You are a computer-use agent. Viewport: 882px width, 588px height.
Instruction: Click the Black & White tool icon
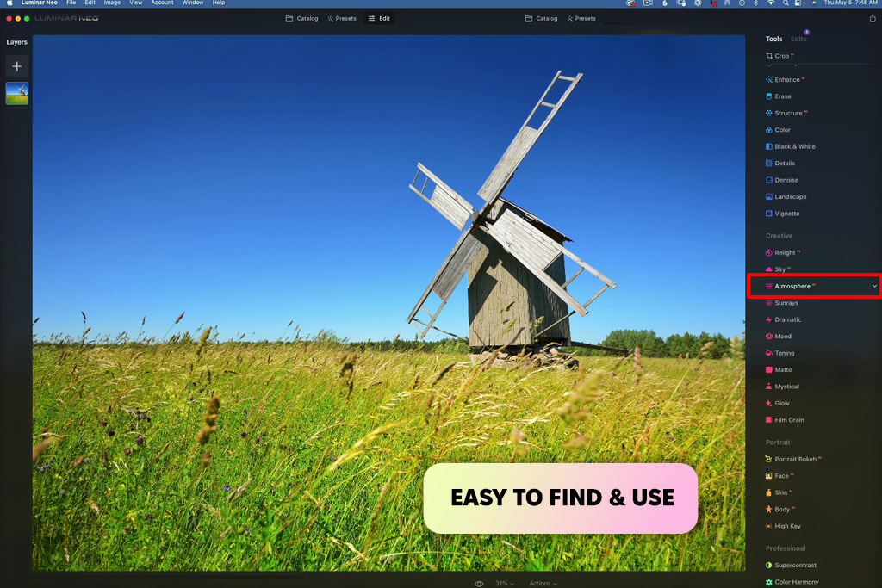pos(769,146)
